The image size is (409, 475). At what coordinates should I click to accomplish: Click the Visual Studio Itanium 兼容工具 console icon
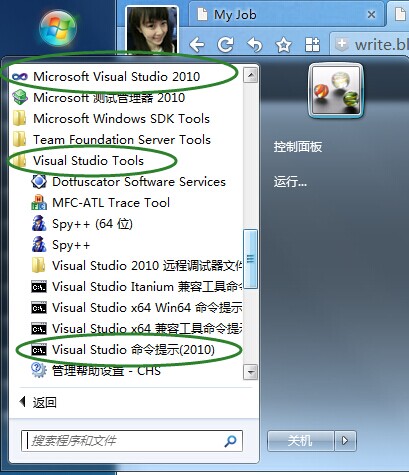click(39, 287)
